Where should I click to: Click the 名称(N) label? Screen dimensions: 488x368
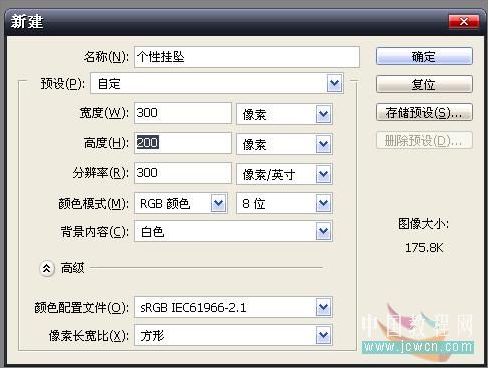pos(106,57)
